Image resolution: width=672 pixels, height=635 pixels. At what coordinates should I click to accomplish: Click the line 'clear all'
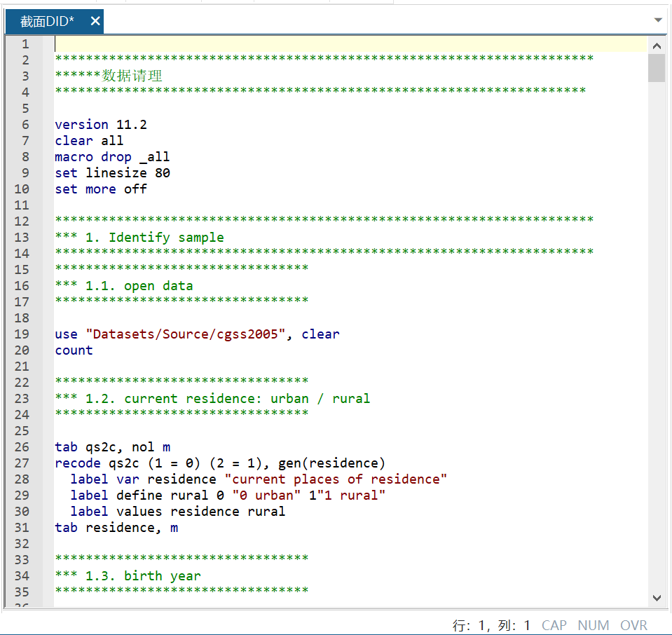pos(89,141)
